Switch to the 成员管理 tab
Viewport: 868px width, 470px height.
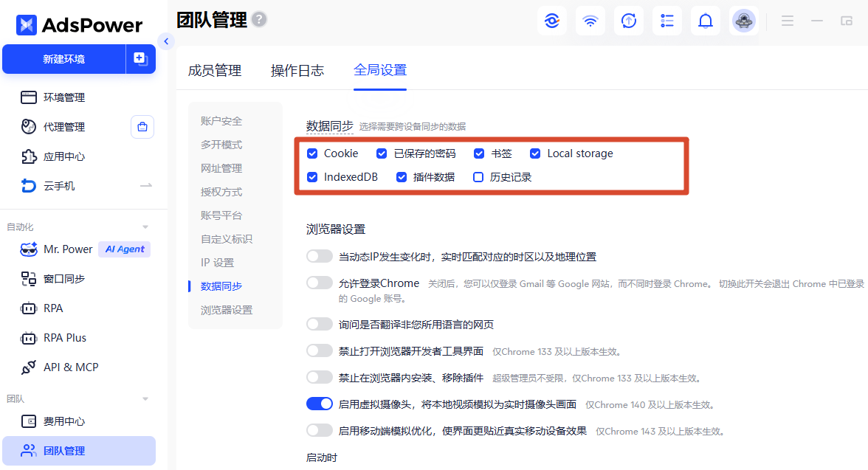point(215,71)
